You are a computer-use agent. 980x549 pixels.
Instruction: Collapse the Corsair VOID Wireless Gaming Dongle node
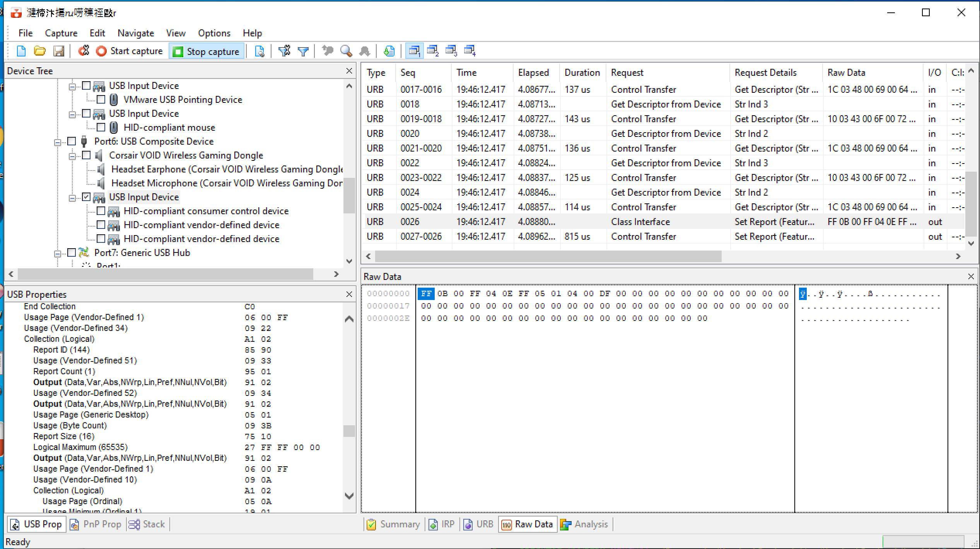click(x=72, y=156)
